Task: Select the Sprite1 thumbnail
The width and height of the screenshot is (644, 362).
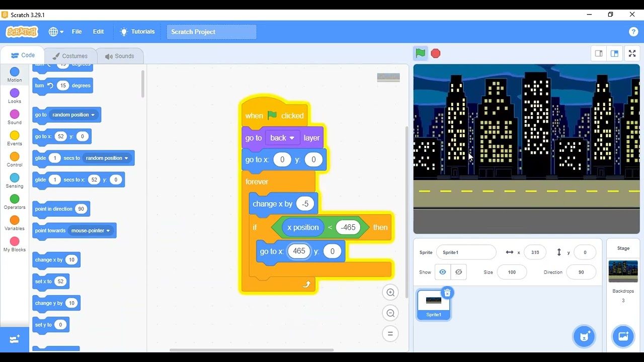Action: [x=434, y=305]
